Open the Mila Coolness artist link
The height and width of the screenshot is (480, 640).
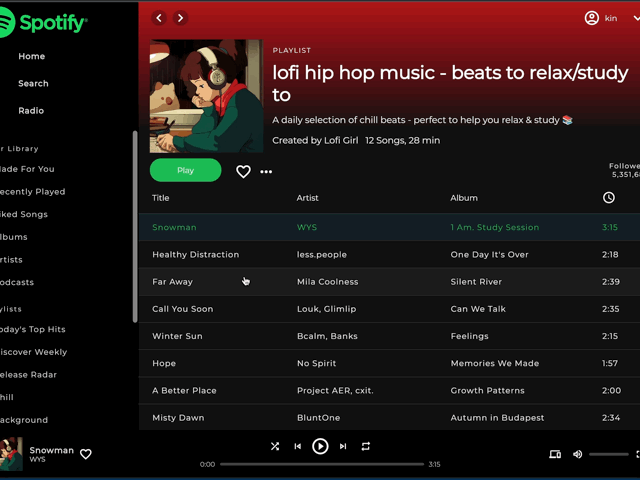click(x=327, y=282)
